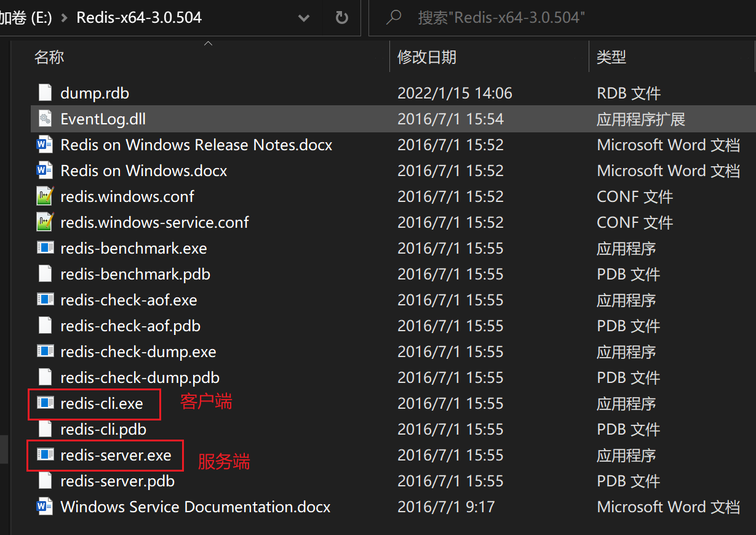
Task: Select the EventLog.dll gear icon
Action: (x=45, y=119)
